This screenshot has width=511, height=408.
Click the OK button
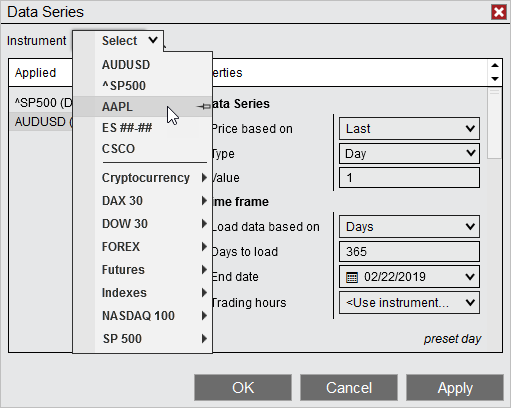243,388
